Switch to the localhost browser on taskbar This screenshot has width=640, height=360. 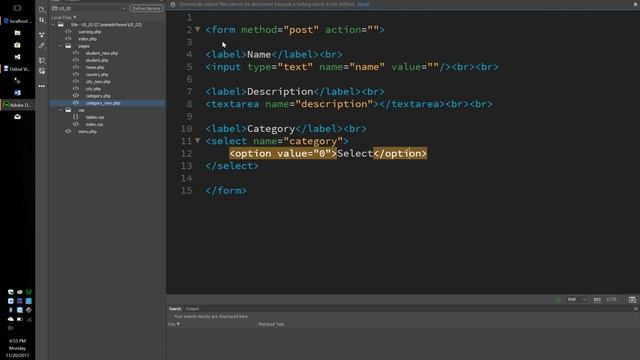pos(18,21)
